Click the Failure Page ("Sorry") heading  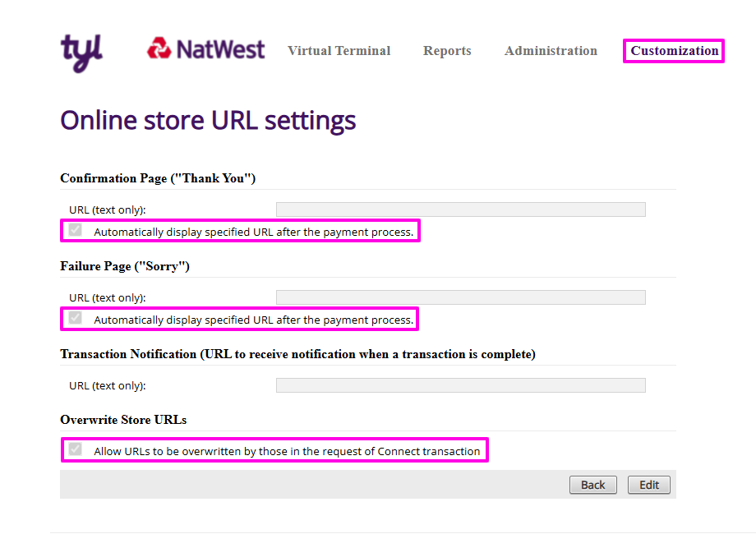coord(125,266)
